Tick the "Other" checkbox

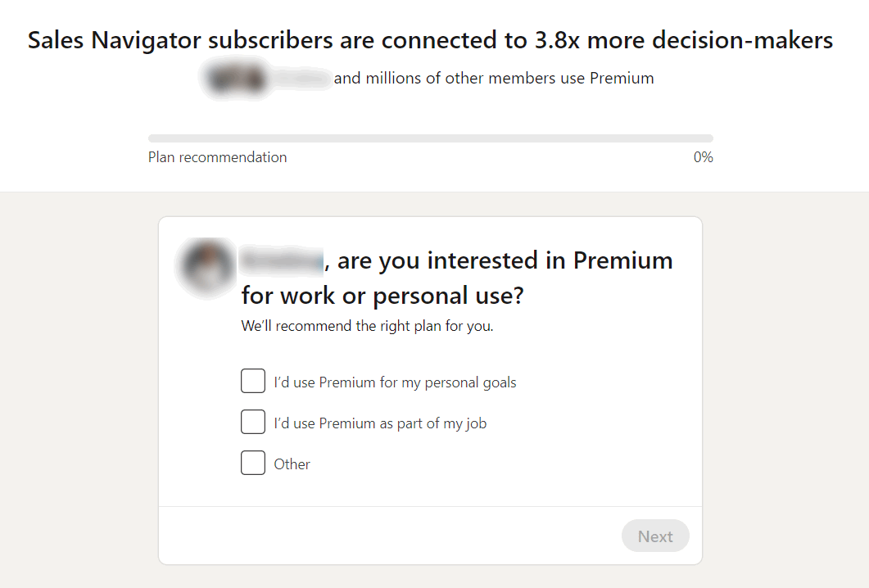tap(253, 463)
